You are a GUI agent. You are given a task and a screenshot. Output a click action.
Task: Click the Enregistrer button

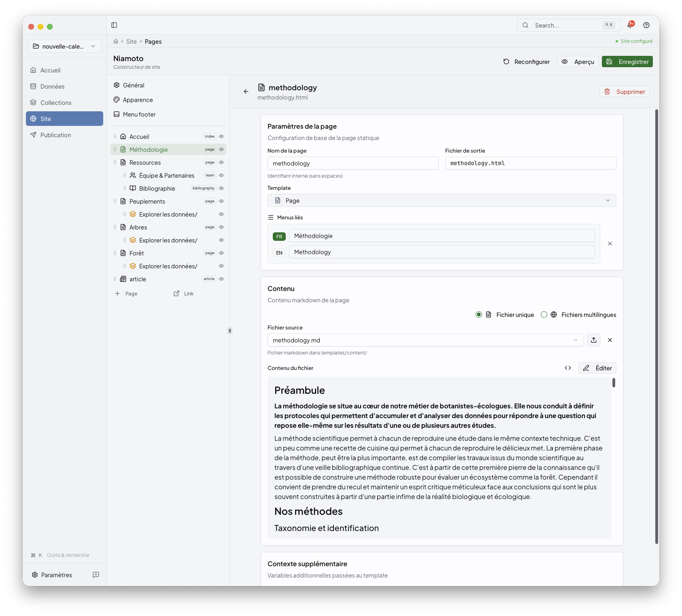(x=627, y=62)
